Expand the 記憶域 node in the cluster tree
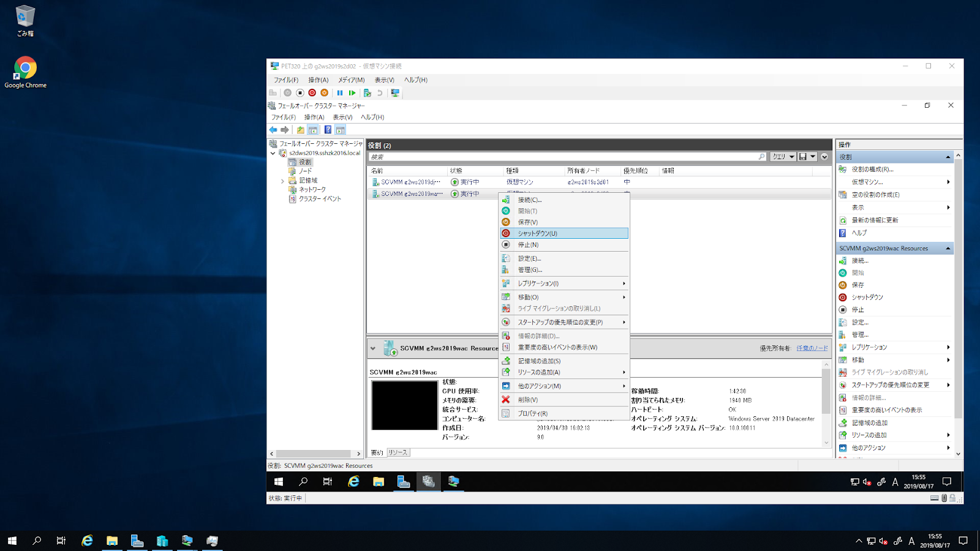The image size is (980, 551). pos(282,180)
